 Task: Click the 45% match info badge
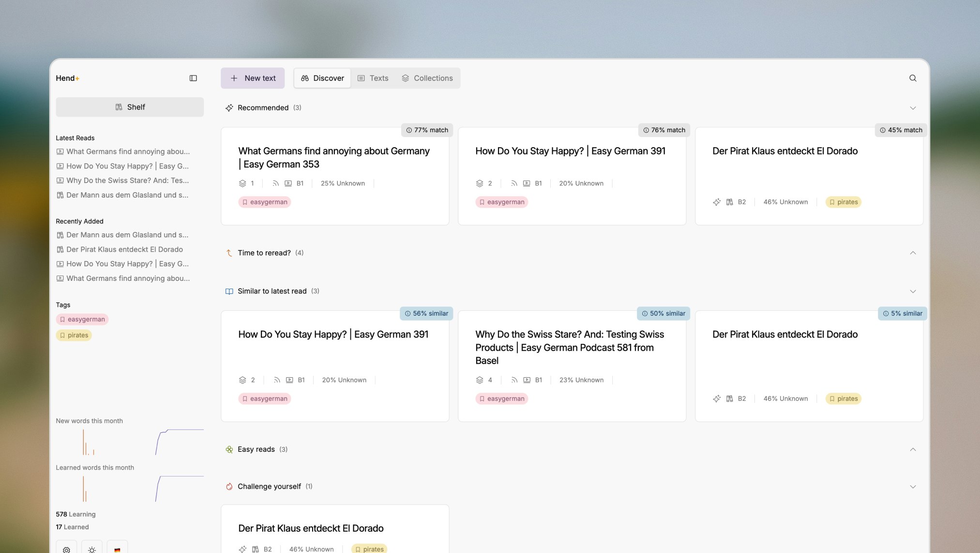pos(901,130)
